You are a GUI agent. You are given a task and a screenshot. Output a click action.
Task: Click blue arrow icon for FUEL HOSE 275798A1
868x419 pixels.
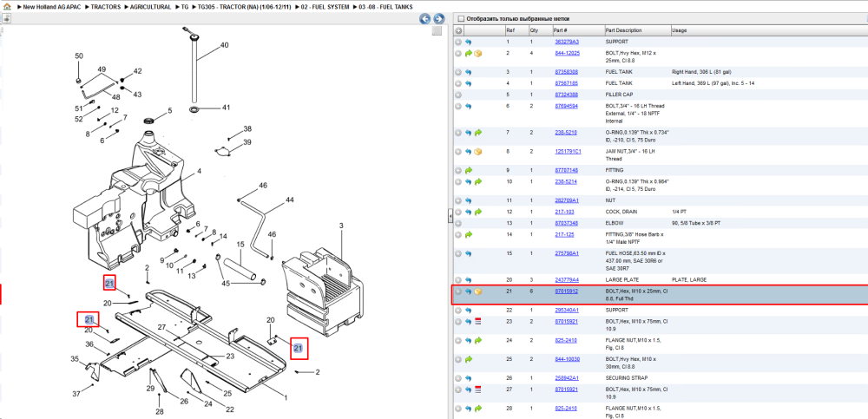pos(469,253)
